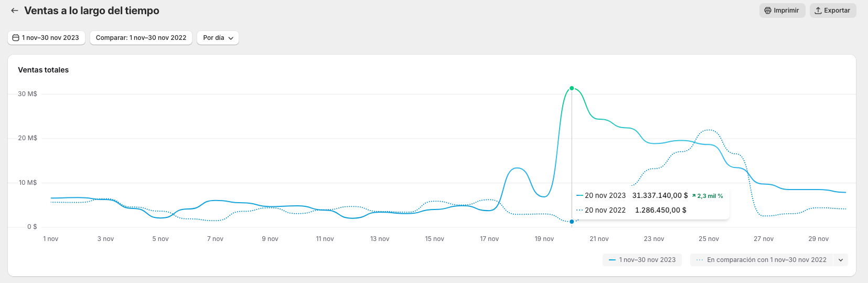
Task: Open the Por día grouping dropdown
Action: pos(218,38)
